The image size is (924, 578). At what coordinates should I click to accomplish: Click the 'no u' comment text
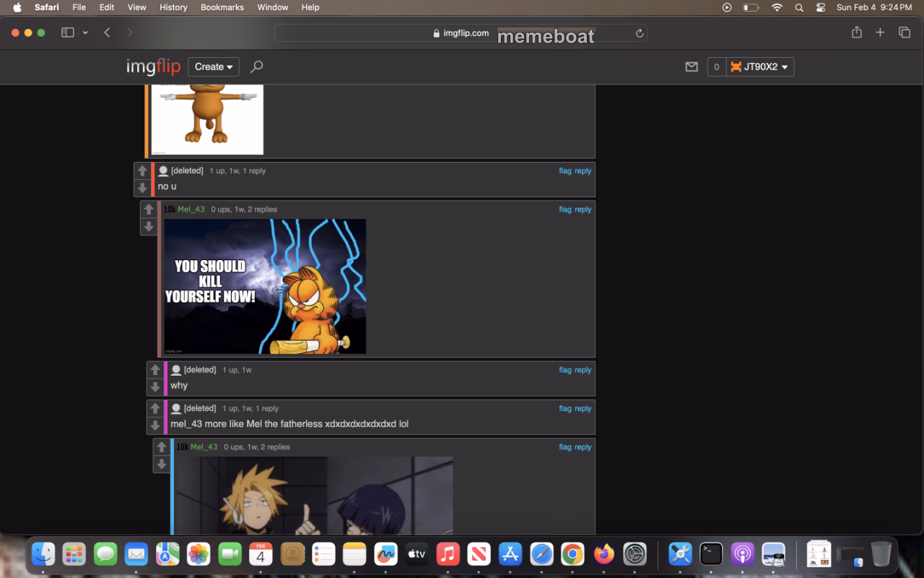[x=167, y=186]
